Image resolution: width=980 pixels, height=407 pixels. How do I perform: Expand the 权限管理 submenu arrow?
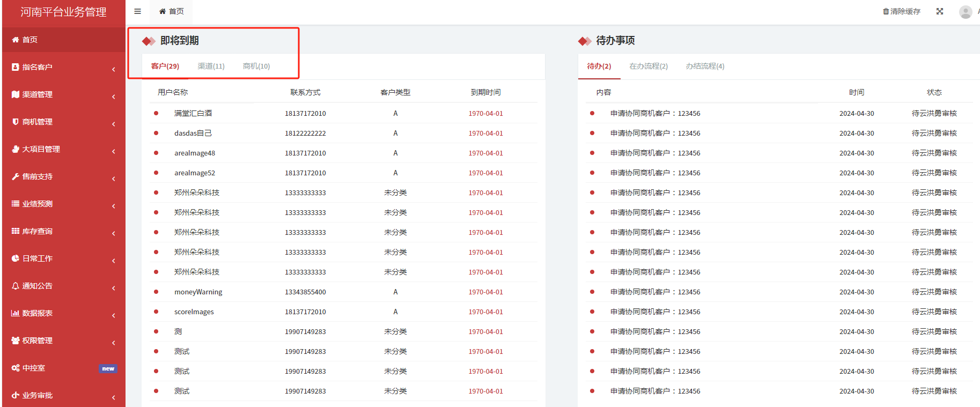(114, 343)
